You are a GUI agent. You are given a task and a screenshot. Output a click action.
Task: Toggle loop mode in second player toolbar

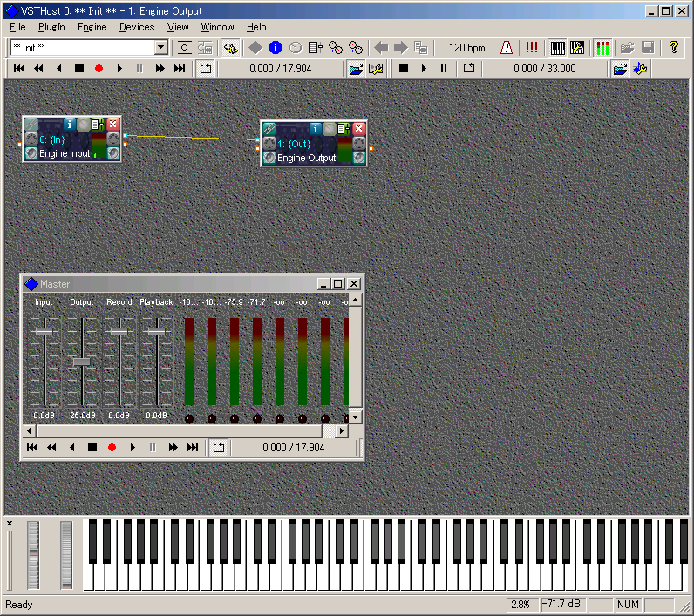point(469,69)
